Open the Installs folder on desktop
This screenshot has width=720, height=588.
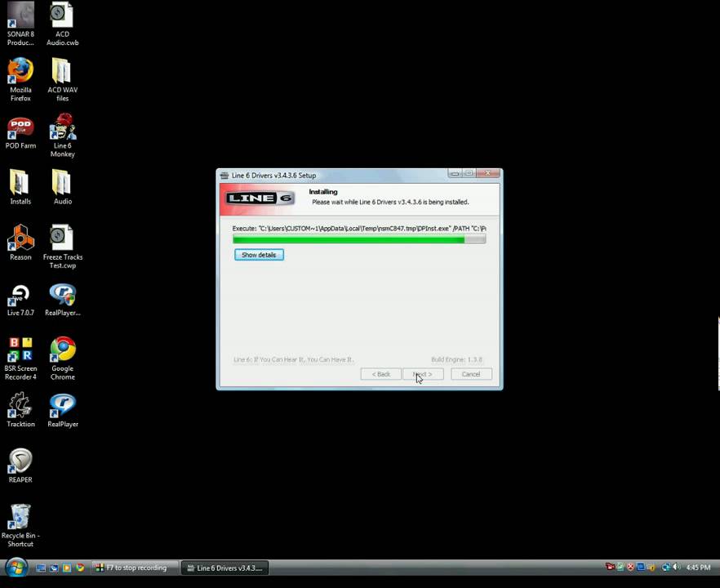20,186
